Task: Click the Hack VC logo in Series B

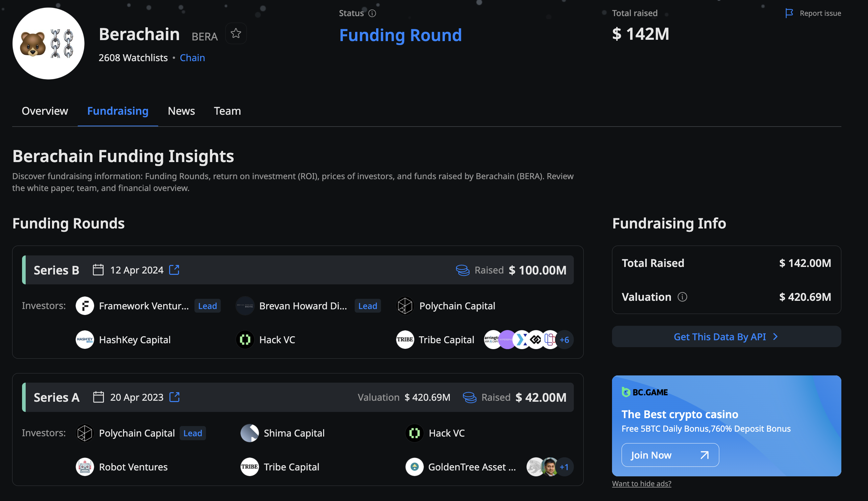Action: (x=245, y=340)
